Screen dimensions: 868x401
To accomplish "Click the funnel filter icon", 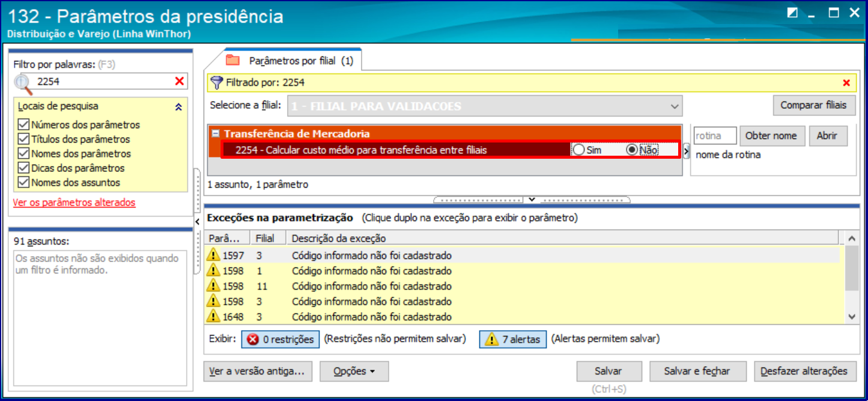I will click(x=217, y=82).
